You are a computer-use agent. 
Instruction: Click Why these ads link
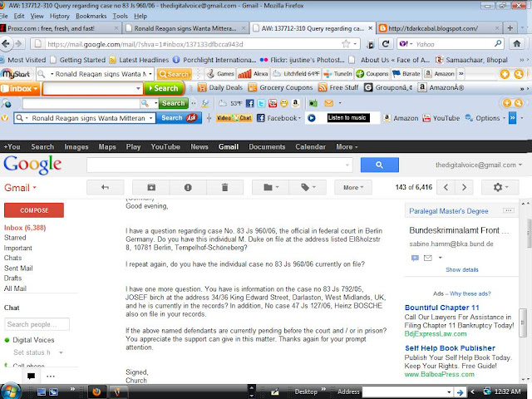click(x=470, y=293)
